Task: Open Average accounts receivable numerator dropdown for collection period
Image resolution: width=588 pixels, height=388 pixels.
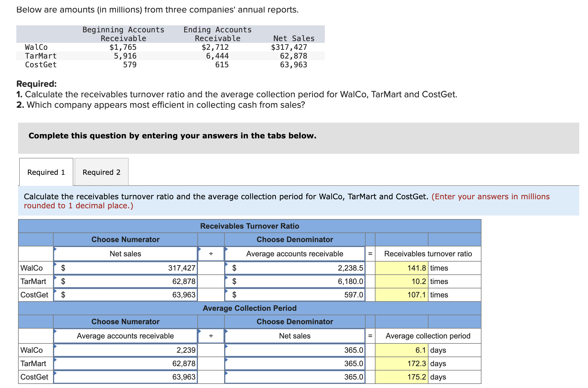Action: click(125, 336)
